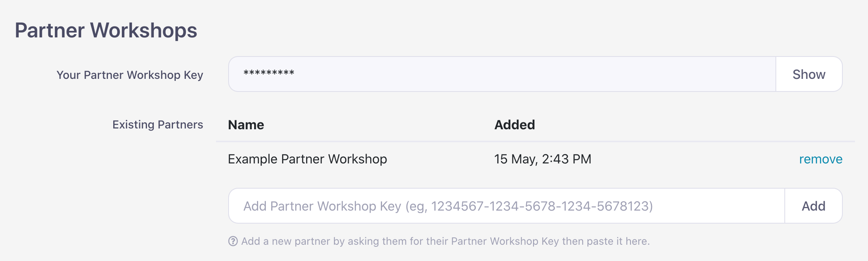The width and height of the screenshot is (868, 261).
Task: Remove Example Partner Workshop from partners
Action: pyautogui.click(x=820, y=159)
